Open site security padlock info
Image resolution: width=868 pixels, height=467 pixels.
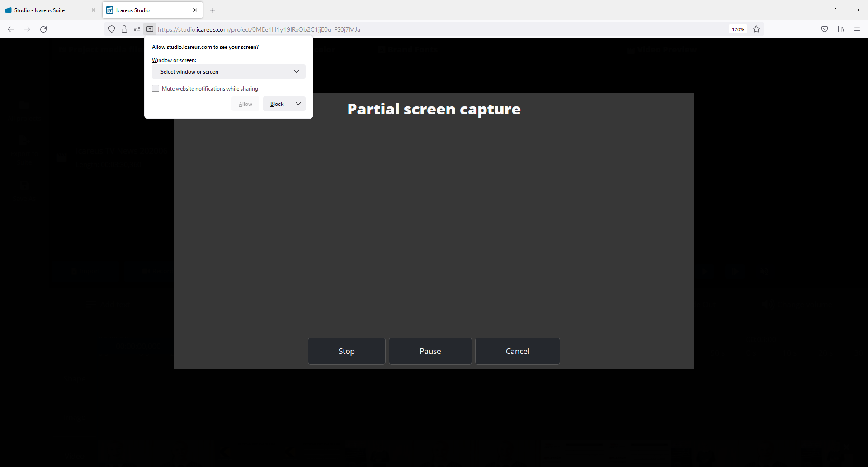click(x=124, y=29)
